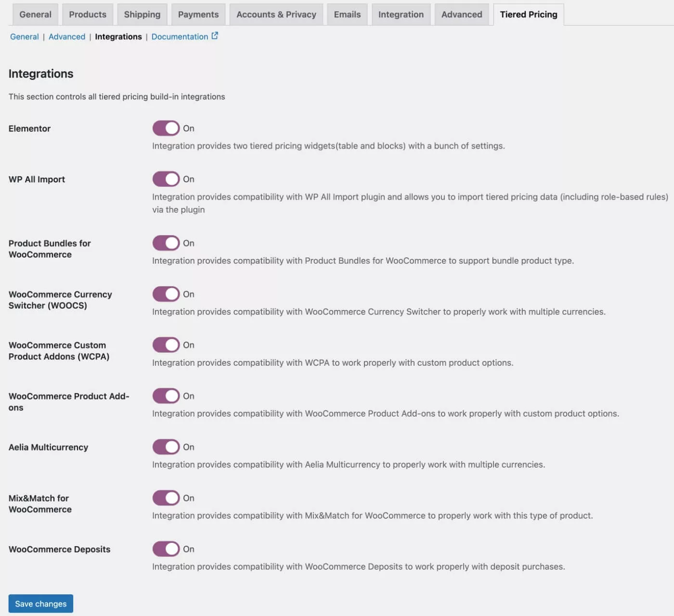The width and height of the screenshot is (674, 616).
Task: Disable the WP All Import integration
Action: coord(166,179)
